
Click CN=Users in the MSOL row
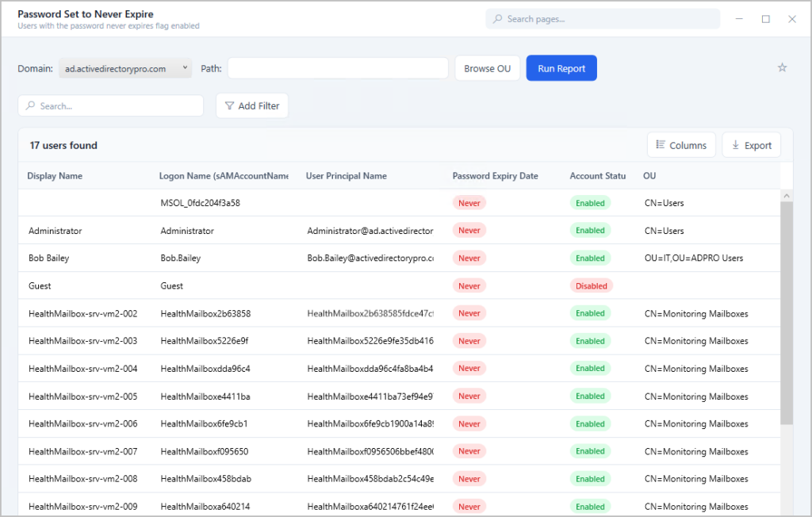pyautogui.click(x=664, y=203)
